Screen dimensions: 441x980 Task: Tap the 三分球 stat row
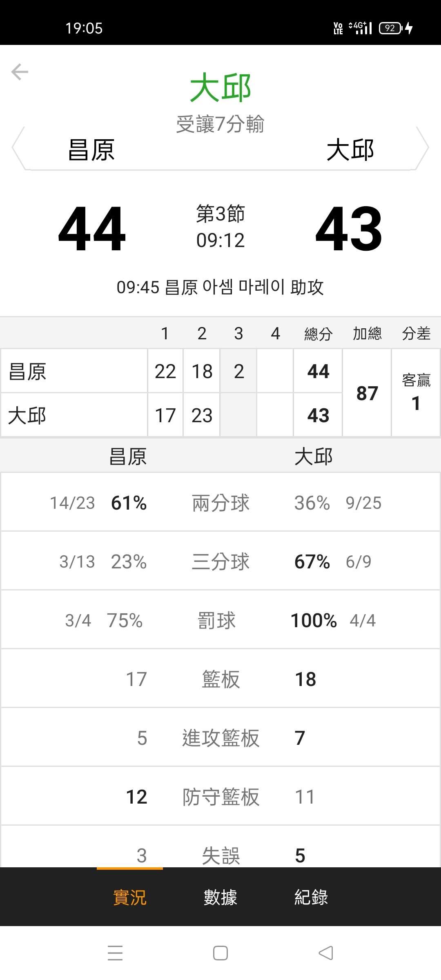coord(220,561)
